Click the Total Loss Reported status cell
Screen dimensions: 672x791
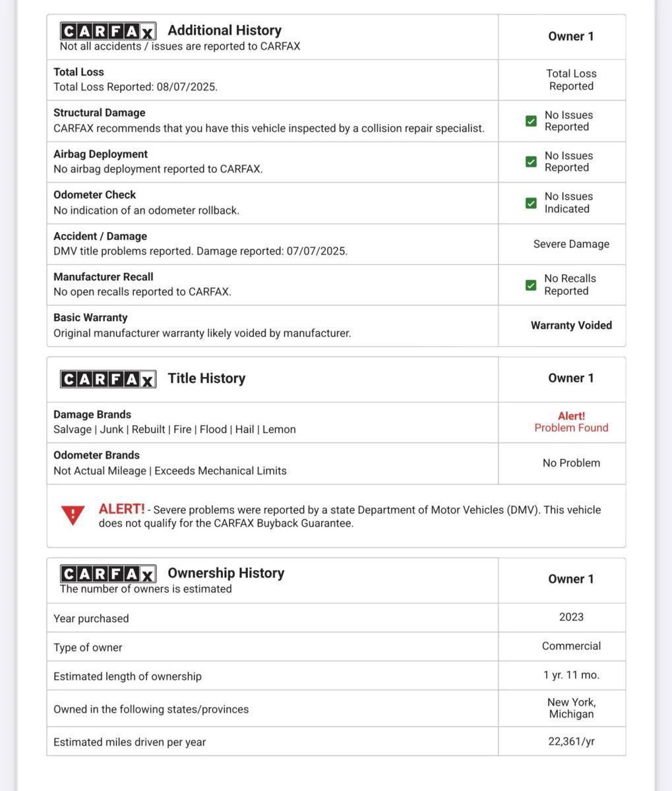571,80
